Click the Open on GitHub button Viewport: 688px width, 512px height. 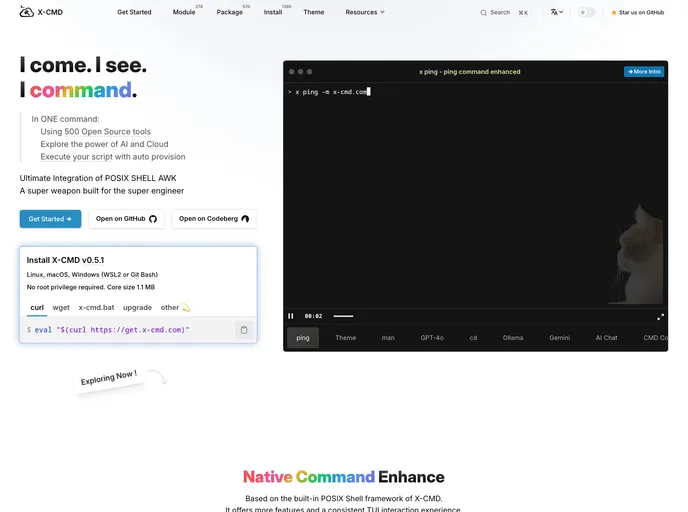pos(126,219)
